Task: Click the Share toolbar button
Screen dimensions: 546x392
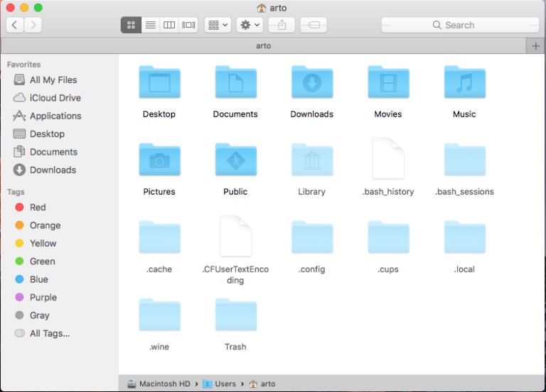Action: click(282, 25)
